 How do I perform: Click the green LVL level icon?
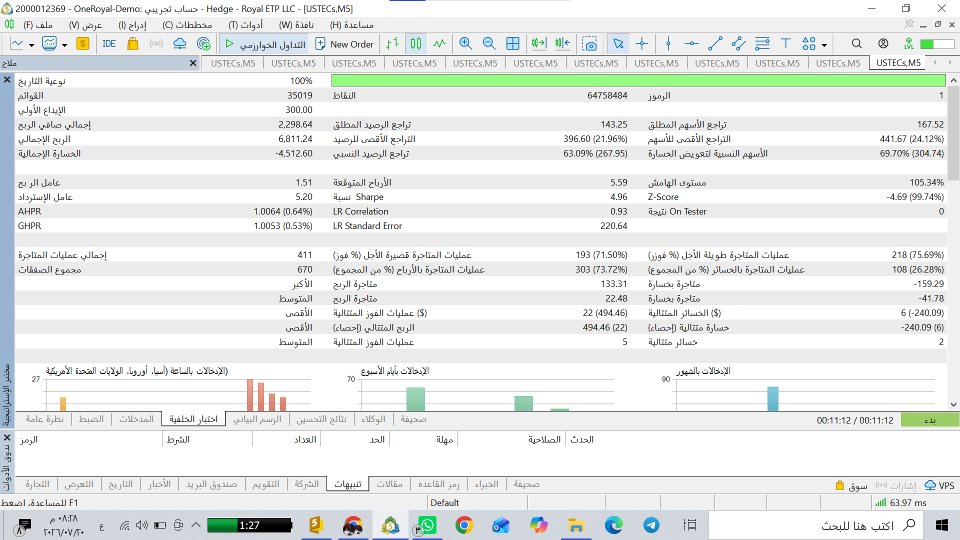[909, 43]
